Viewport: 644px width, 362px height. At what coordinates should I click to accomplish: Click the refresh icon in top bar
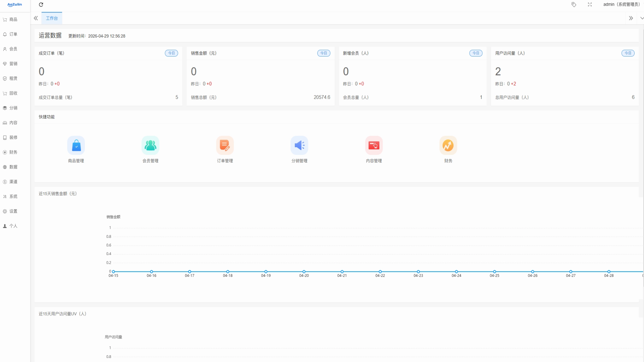click(x=41, y=5)
